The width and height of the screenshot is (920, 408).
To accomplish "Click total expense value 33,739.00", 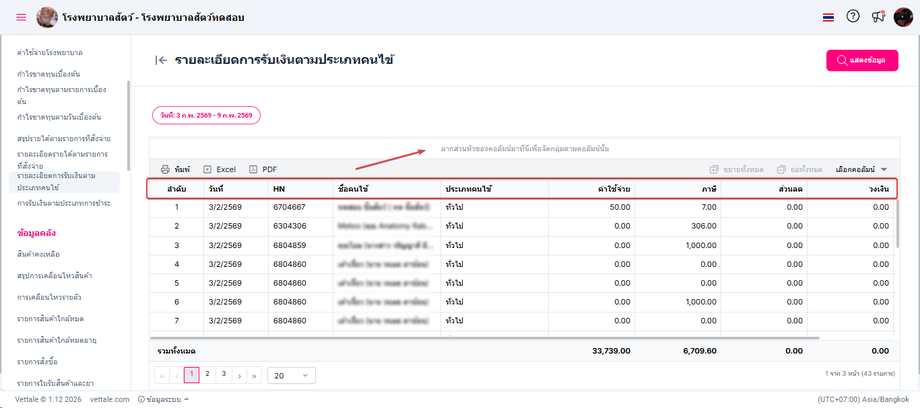I will point(611,350).
